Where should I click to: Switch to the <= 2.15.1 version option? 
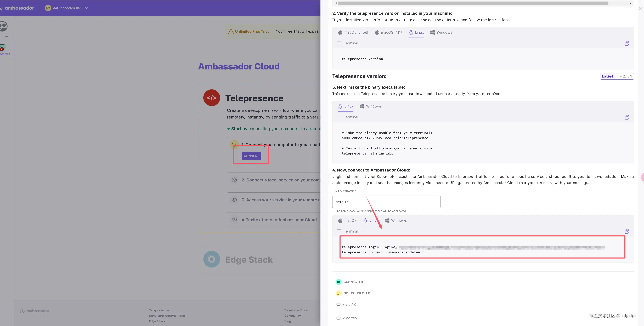coord(624,76)
